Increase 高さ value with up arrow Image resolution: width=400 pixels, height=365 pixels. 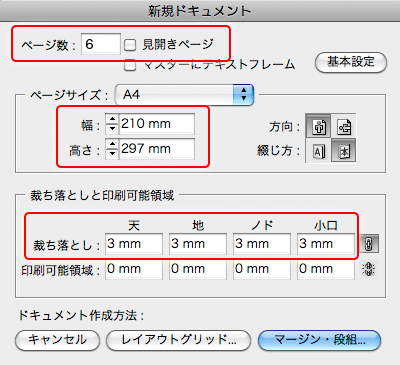(112, 144)
